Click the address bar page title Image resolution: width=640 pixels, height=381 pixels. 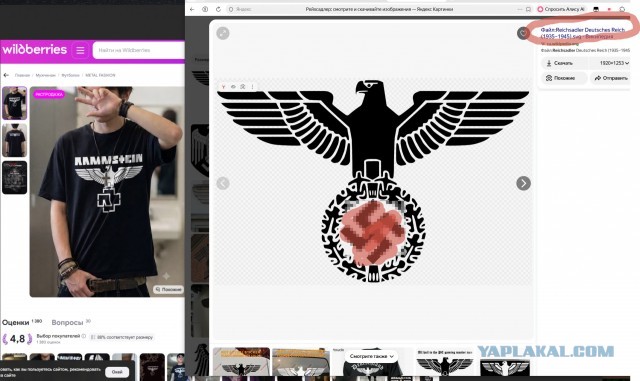point(379,9)
